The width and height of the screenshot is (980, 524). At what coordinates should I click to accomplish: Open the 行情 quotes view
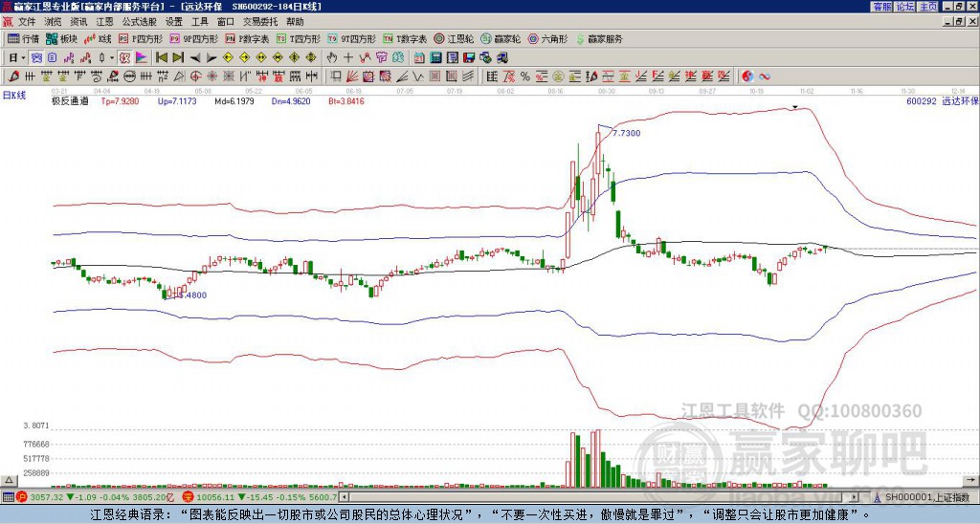tap(24, 38)
